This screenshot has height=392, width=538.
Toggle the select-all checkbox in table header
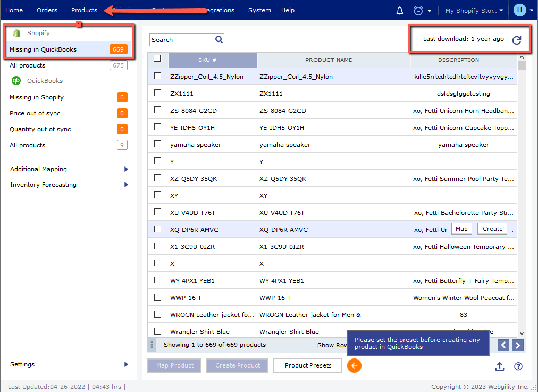click(x=157, y=59)
